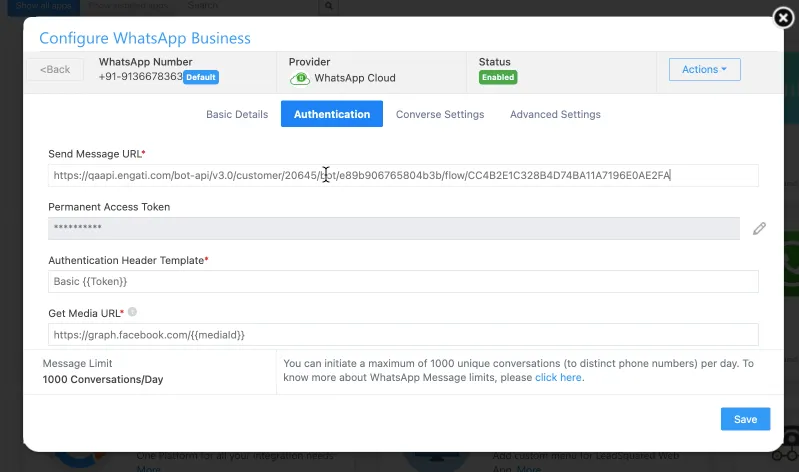
Task: Click the 'Show all apps' button in the background
Action: [43, 6]
